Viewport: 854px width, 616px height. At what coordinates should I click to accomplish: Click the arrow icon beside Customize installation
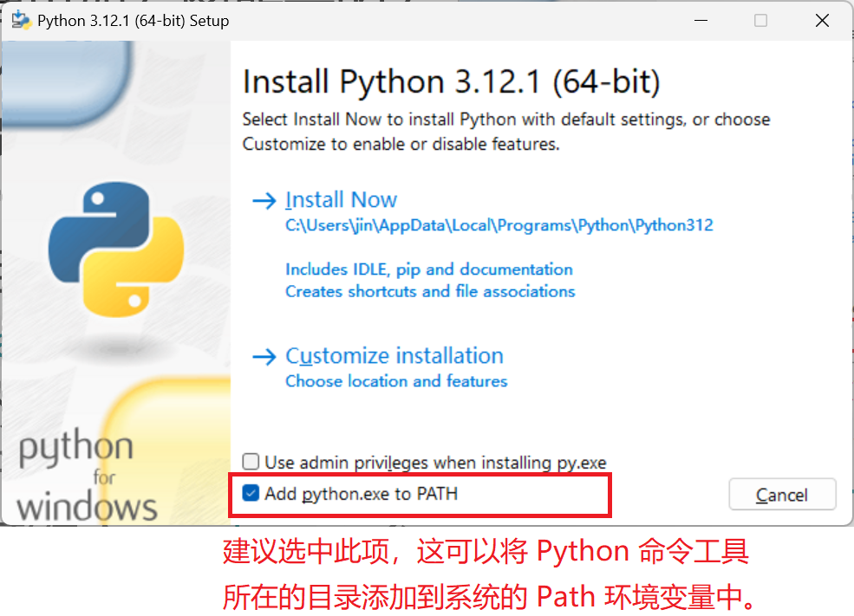263,357
